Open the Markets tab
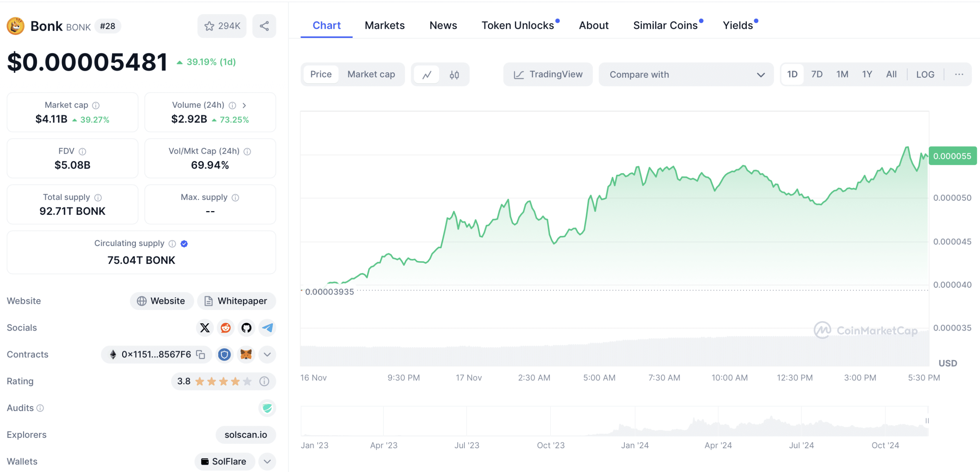The image size is (980, 472). (385, 25)
